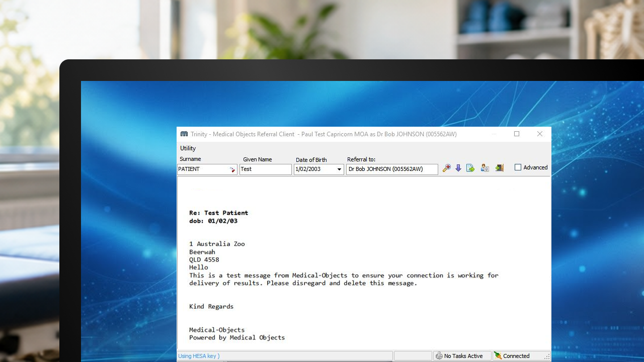
Task: Click the Given Name input field
Action: pos(266,169)
